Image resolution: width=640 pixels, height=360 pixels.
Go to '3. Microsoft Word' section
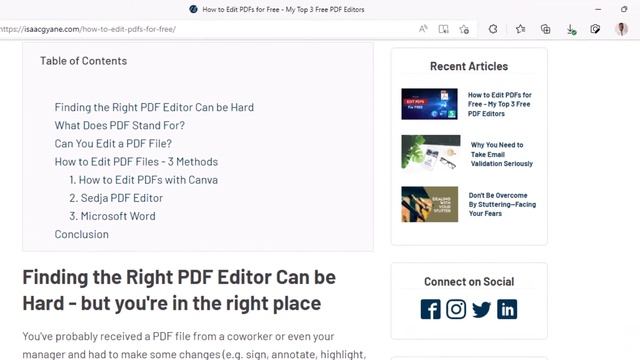tap(112, 216)
